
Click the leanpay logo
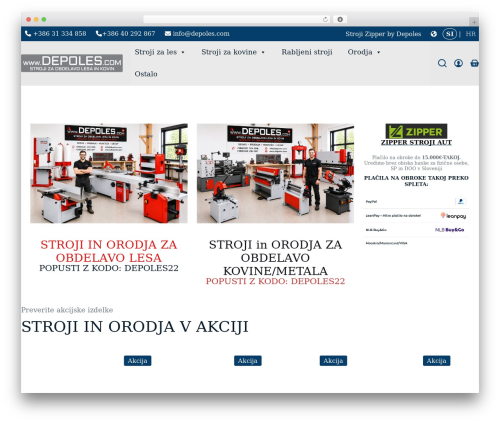(x=453, y=216)
